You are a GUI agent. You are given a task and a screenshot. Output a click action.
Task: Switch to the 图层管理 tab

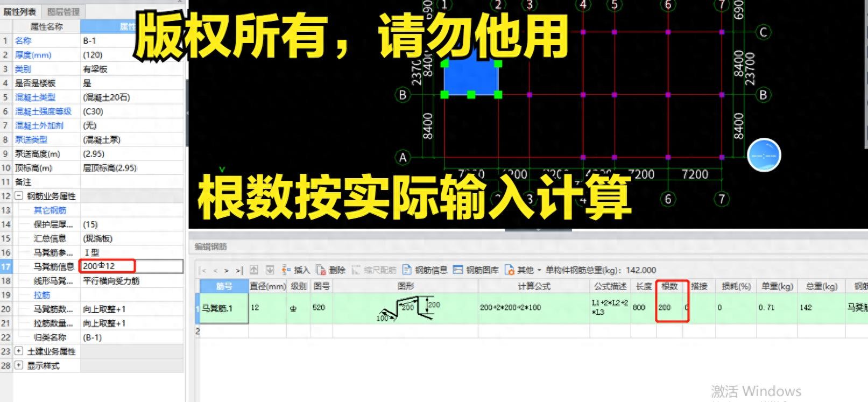click(63, 11)
